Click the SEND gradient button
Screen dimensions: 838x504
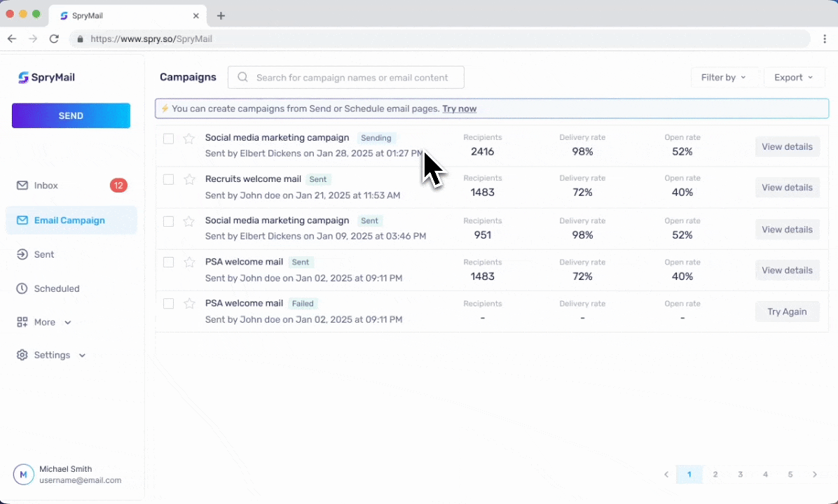(71, 115)
